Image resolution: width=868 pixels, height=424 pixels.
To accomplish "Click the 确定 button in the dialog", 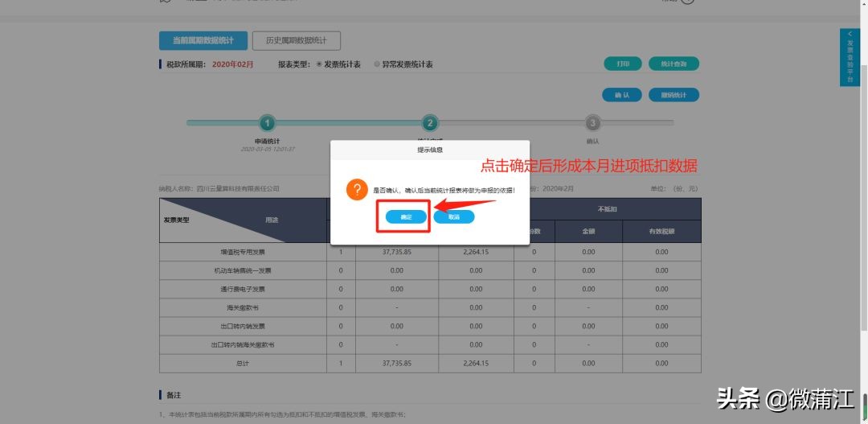I will pos(407,216).
